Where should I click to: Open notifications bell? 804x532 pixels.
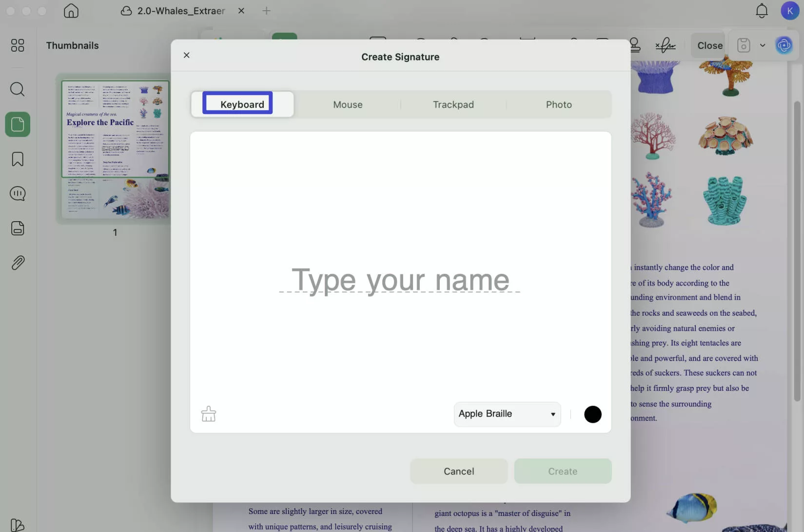coord(762,11)
